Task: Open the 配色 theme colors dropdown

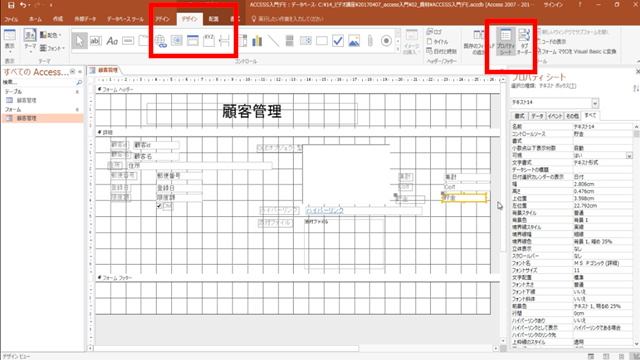Action: click(x=50, y=35)
